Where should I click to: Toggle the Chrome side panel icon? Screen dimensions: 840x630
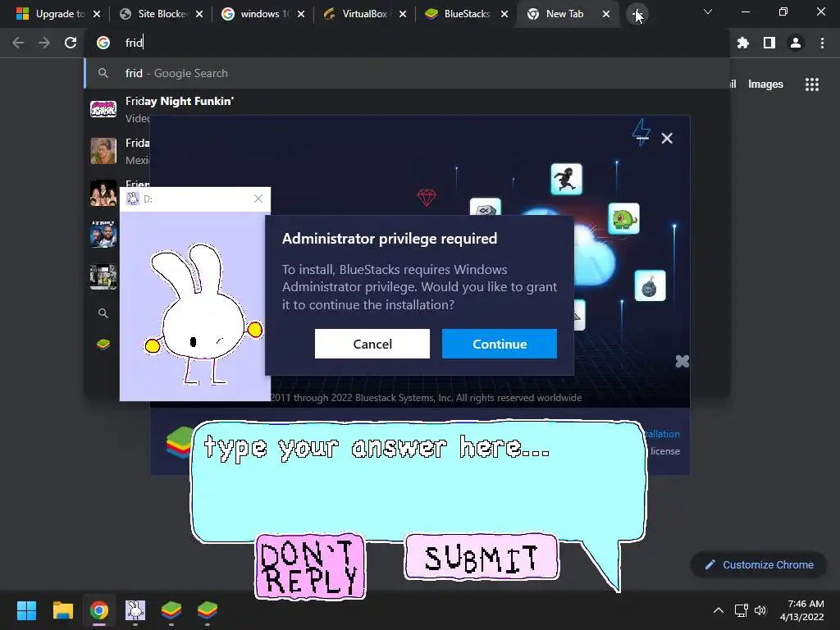click(769, 43)
